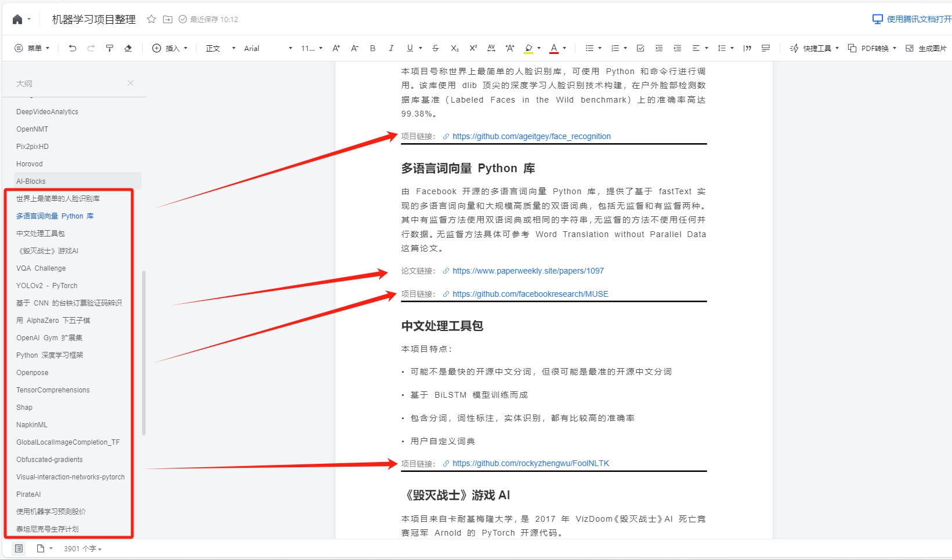Toggle italic formatting

[x=392, y=48]
